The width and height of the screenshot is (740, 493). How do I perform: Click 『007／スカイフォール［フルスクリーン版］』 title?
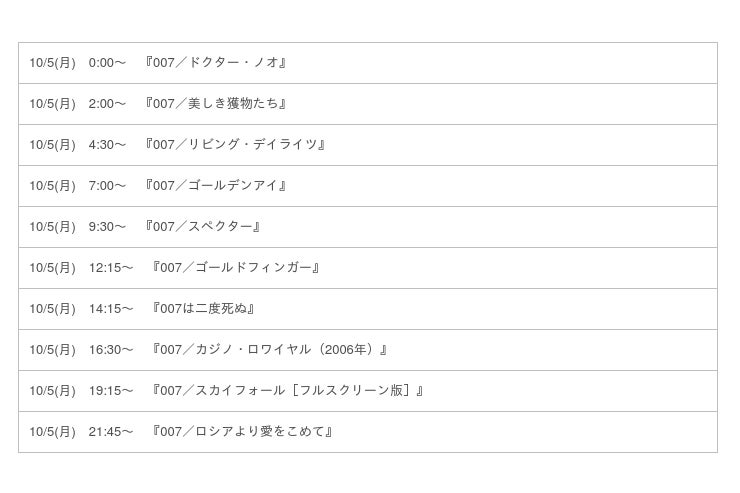tap(288, 391)
